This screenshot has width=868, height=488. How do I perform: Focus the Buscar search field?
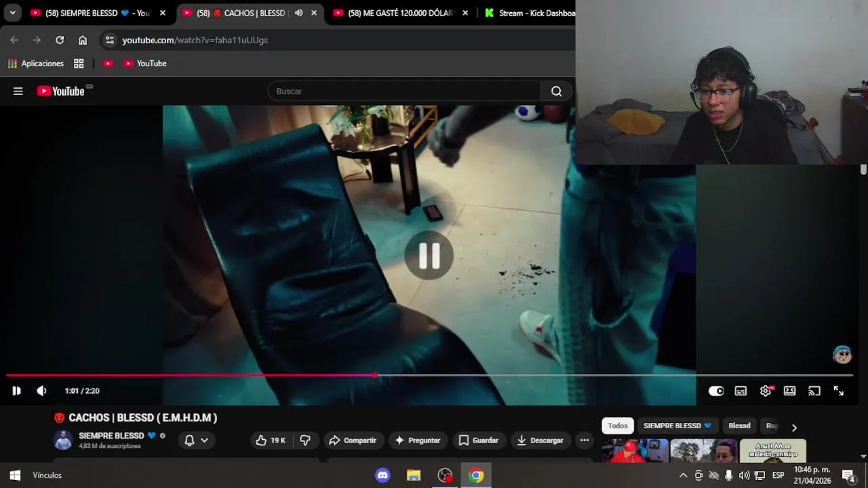[x=404, y=91]
